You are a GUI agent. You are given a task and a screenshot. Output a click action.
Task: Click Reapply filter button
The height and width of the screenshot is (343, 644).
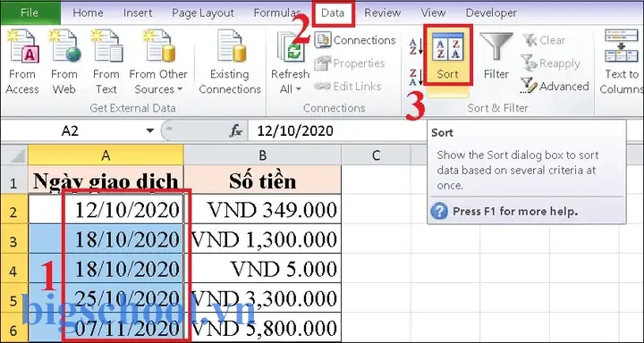[x=550, y=63]
